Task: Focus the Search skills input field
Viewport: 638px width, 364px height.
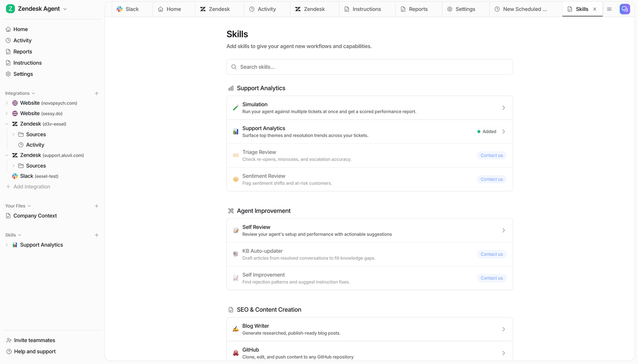Action: (x=370, y=67)
